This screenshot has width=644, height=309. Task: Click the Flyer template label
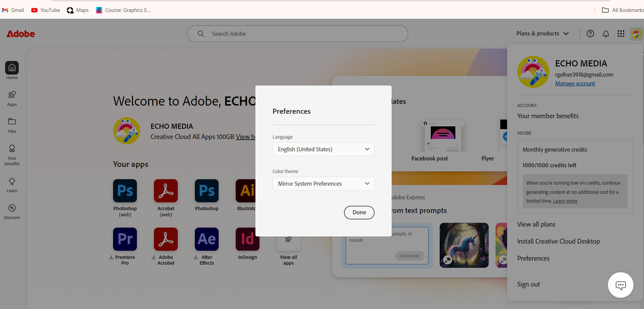[488, 158]
